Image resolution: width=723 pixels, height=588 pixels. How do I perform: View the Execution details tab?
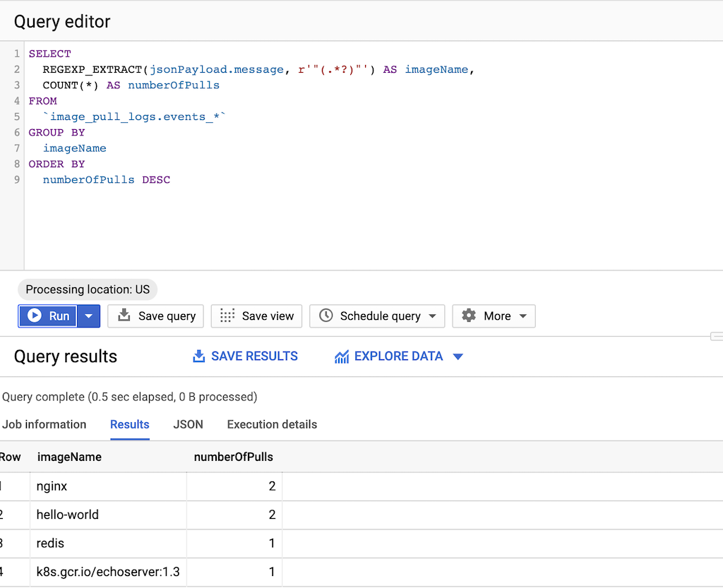272,424
